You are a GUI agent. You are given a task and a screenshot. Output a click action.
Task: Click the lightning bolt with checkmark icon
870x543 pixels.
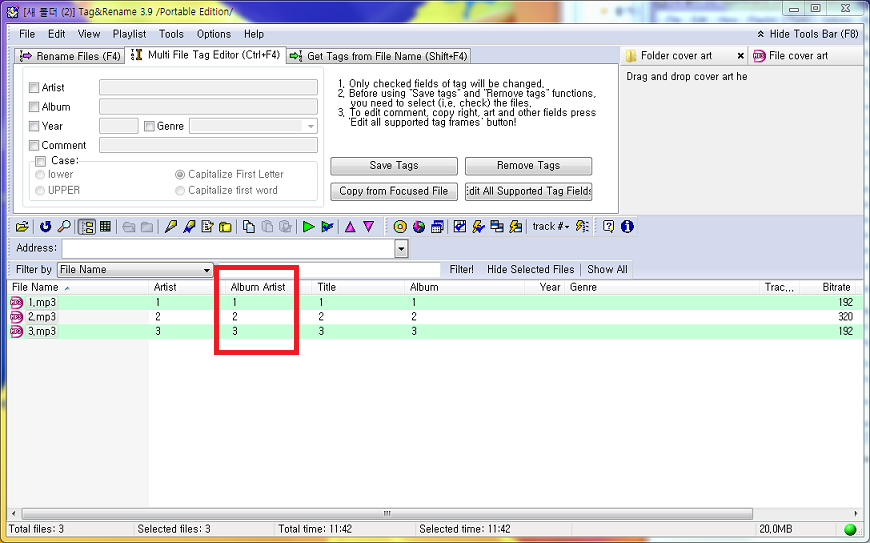coord(478,226)
